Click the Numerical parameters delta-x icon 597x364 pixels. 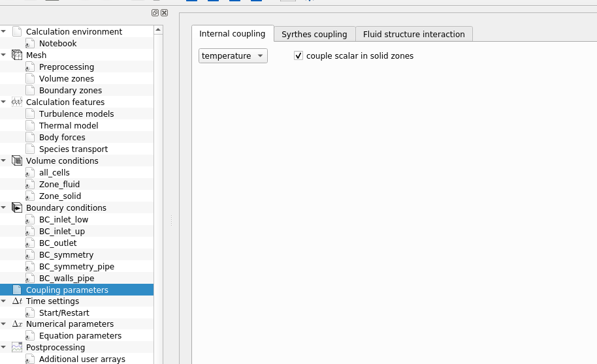[x=17, y=324]
